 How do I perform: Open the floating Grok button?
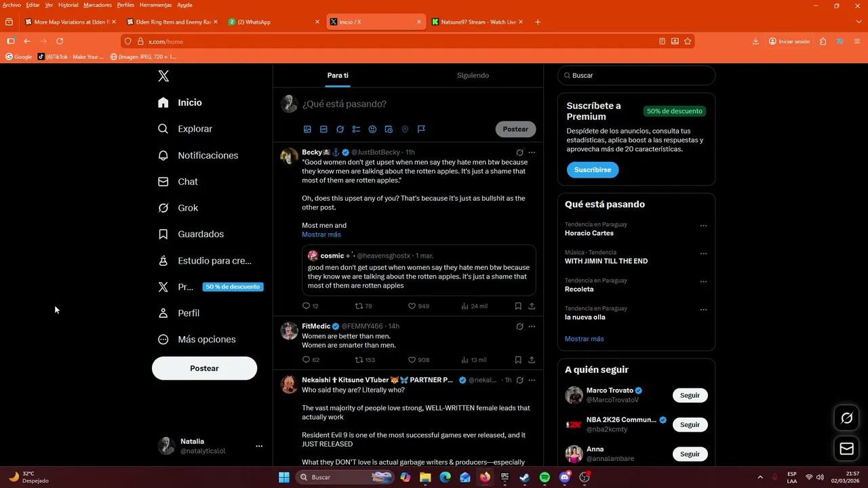(x=846, y=418)
